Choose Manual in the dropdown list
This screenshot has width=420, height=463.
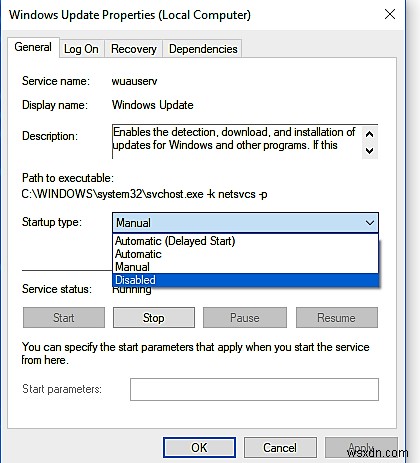[245, 267]
